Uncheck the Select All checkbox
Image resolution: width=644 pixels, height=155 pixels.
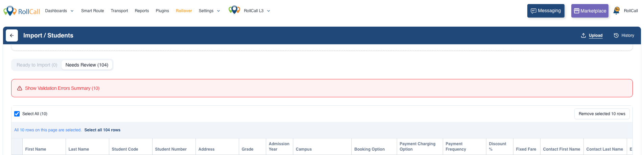(x=17, y=114)
